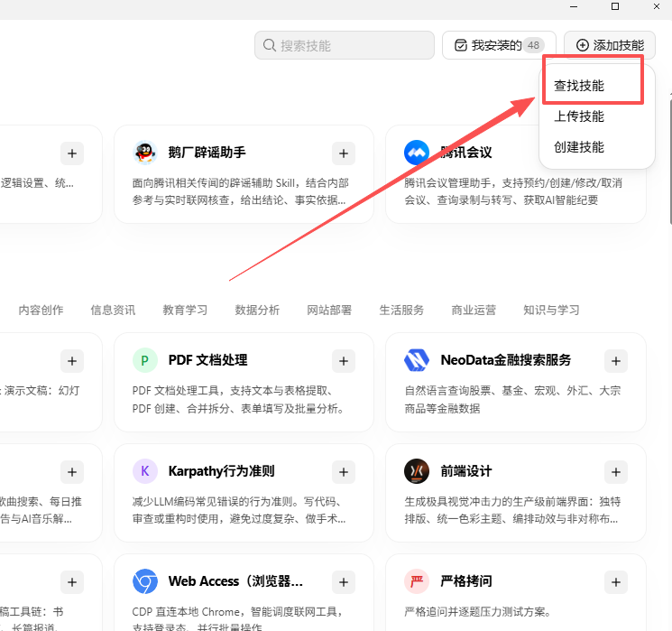Add the Web Access skill
Viewport: 672px width, 631px height.
pos(344,582)
